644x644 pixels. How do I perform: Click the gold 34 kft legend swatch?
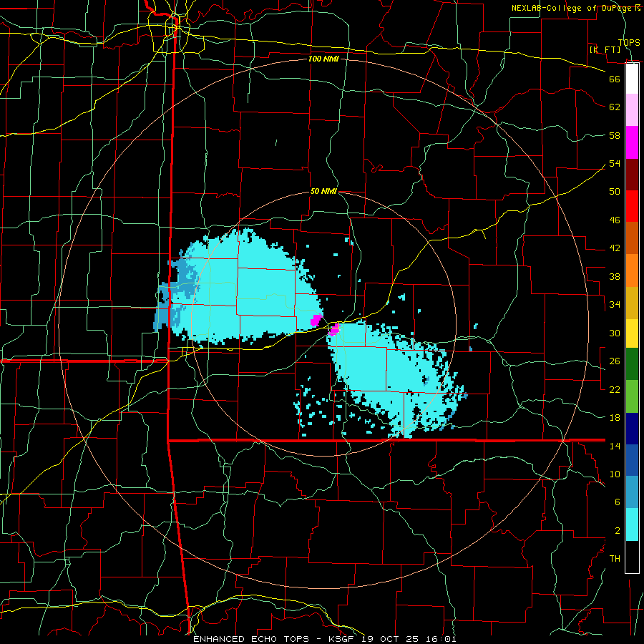[632, 302]
